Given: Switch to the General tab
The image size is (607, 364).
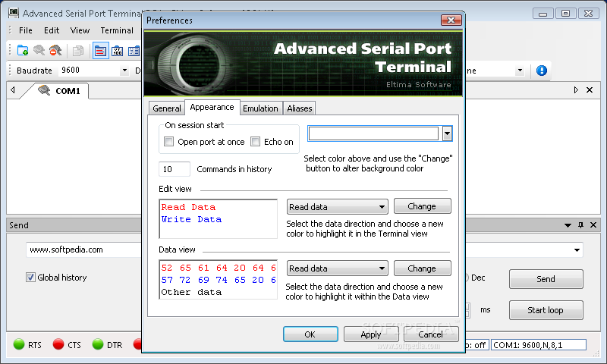Looking at the screenshot, I should 166,108.
